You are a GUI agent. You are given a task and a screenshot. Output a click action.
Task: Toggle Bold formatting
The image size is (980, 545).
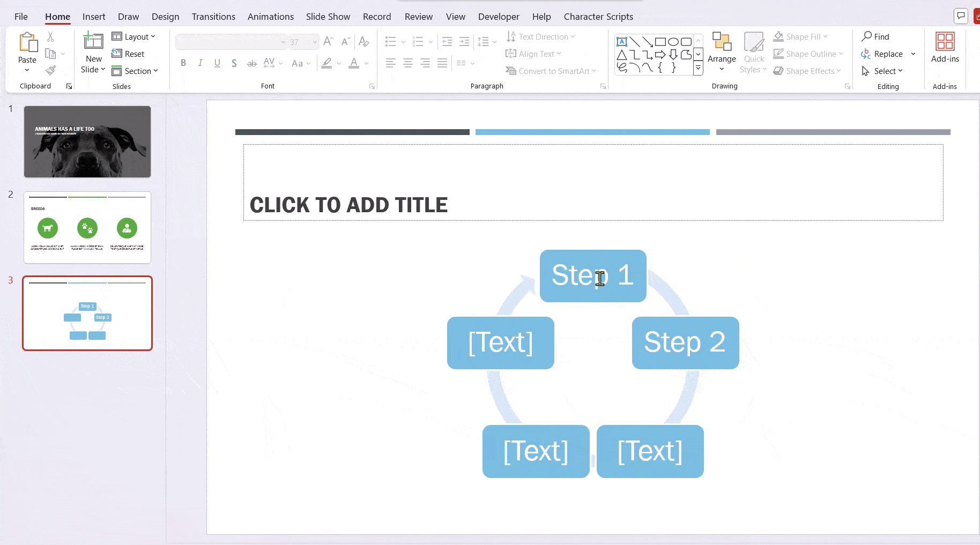183,63
